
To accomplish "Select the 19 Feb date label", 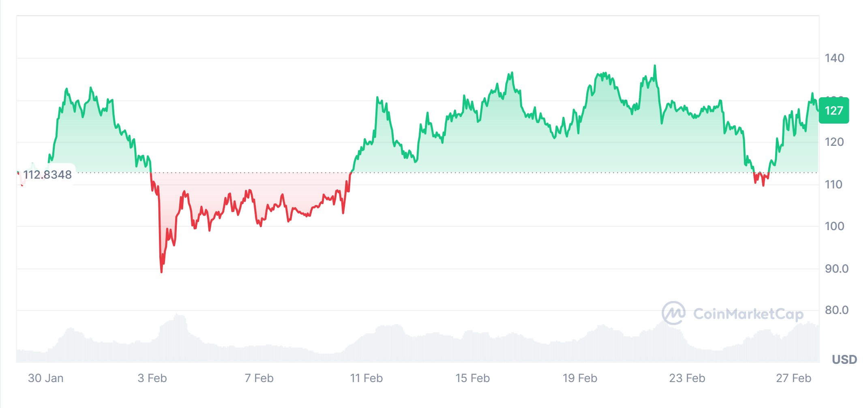I will pyautogui.click(x=580, y=378).
